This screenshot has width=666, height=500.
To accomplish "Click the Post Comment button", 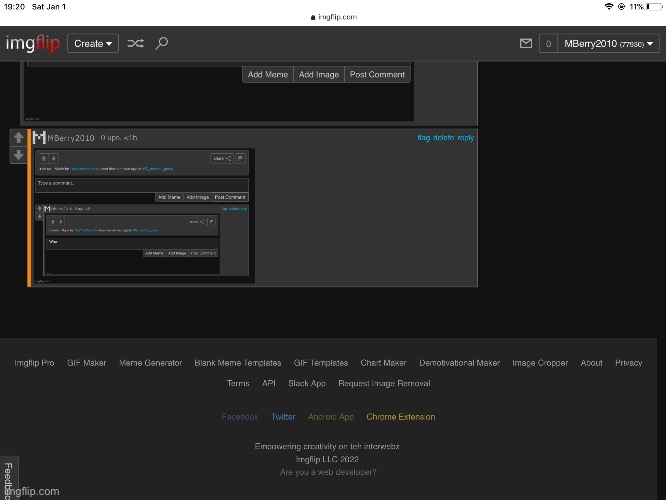I will 377,74.
